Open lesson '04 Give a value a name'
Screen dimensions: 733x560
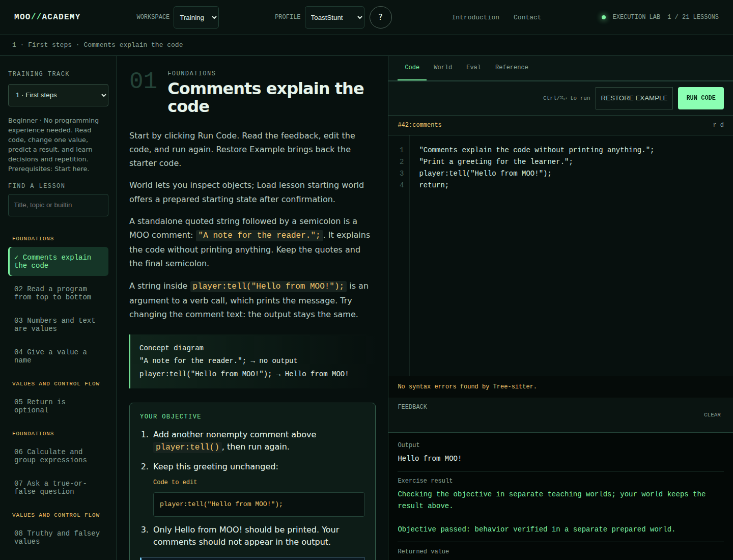point(58,356)
